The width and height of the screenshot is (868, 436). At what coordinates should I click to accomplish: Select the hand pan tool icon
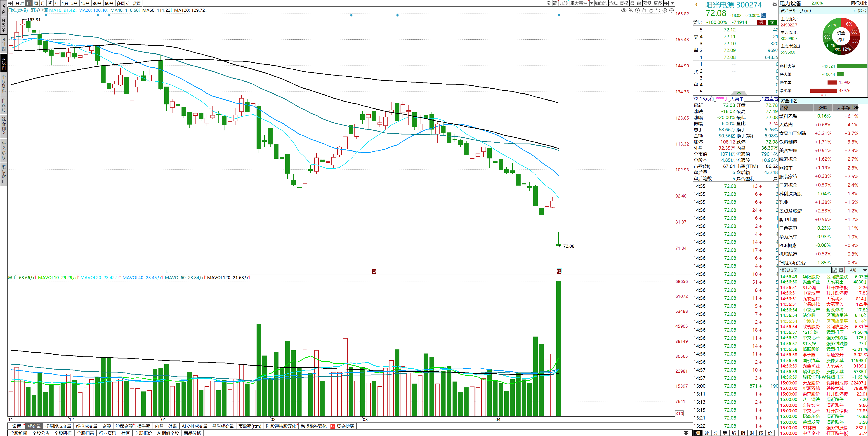pos(651,10)
